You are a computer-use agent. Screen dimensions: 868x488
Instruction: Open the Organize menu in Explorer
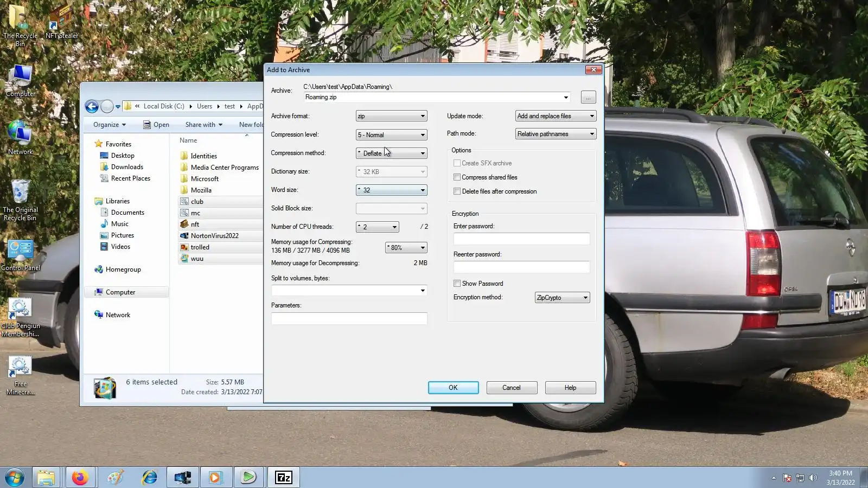point(110,125)
